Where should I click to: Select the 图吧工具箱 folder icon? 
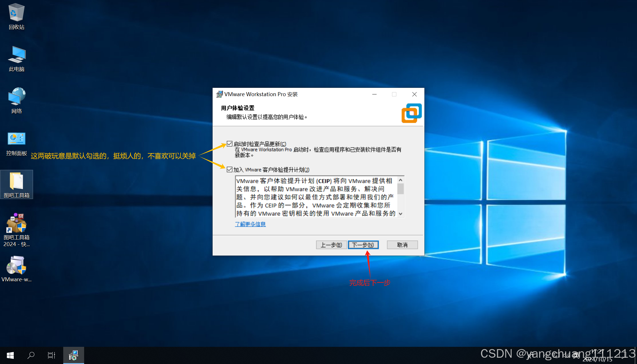[17, 185]
